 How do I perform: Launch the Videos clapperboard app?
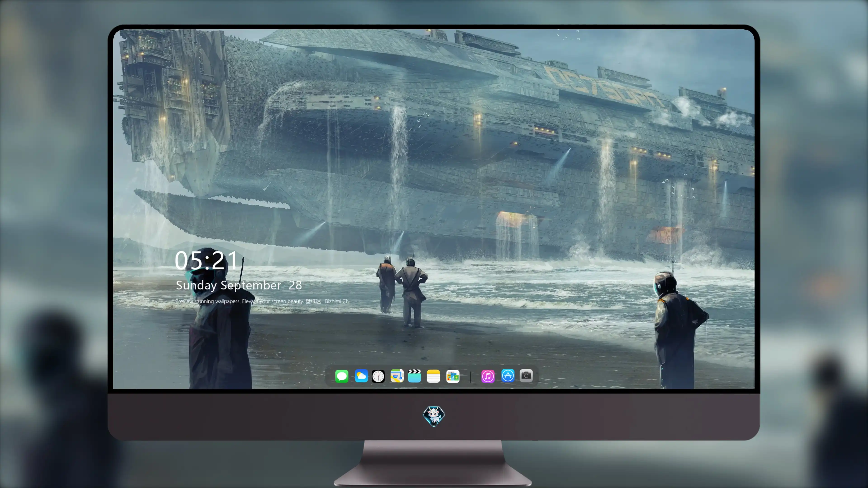pos(415,376)
